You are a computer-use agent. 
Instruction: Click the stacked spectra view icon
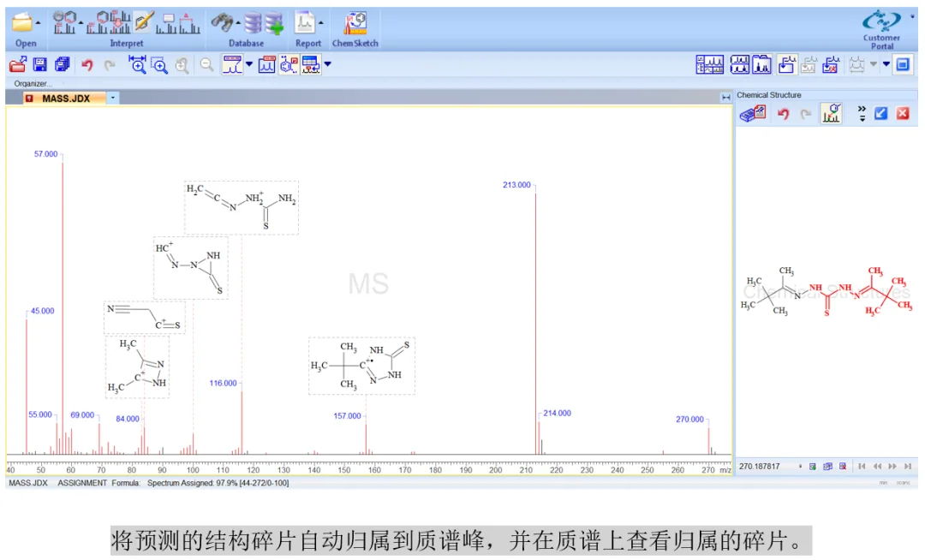739,64
